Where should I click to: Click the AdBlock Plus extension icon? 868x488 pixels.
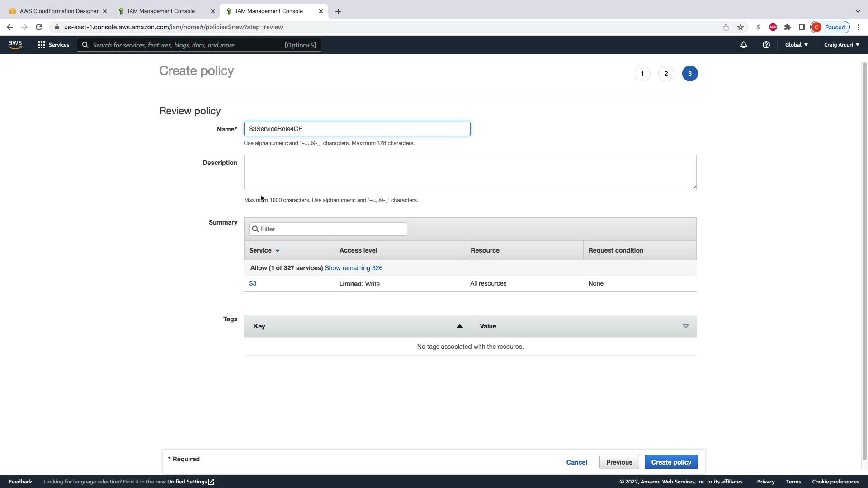coord(773,27)
